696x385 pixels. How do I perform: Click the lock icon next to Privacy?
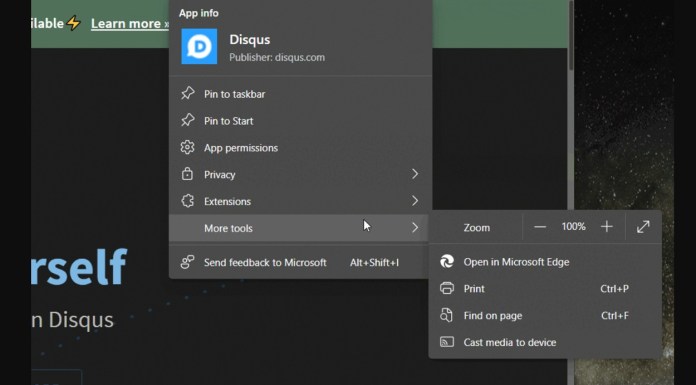(x=187, y=174)
